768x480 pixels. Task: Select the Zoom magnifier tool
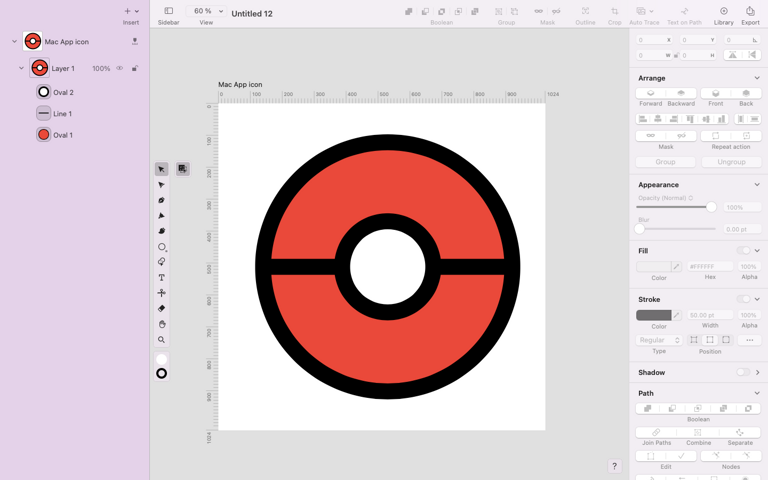click(161, 339)
